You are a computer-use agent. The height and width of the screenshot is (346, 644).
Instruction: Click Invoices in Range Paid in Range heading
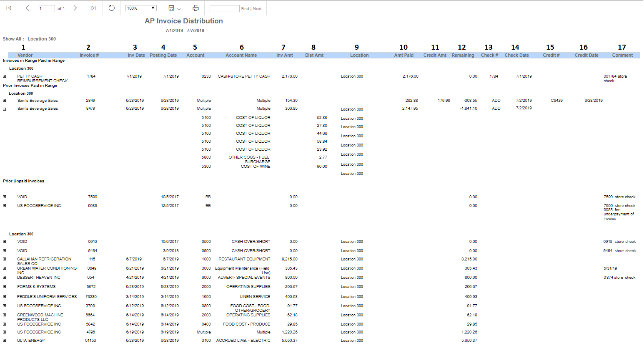pos(34,61)
